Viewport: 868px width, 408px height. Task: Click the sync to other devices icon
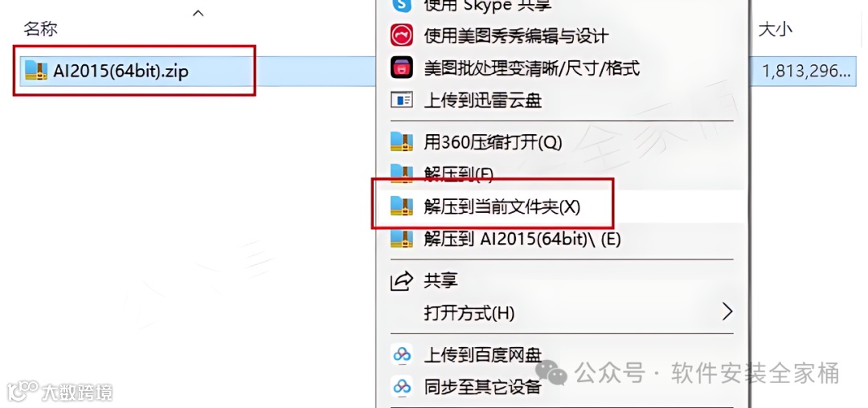(402, 386)
